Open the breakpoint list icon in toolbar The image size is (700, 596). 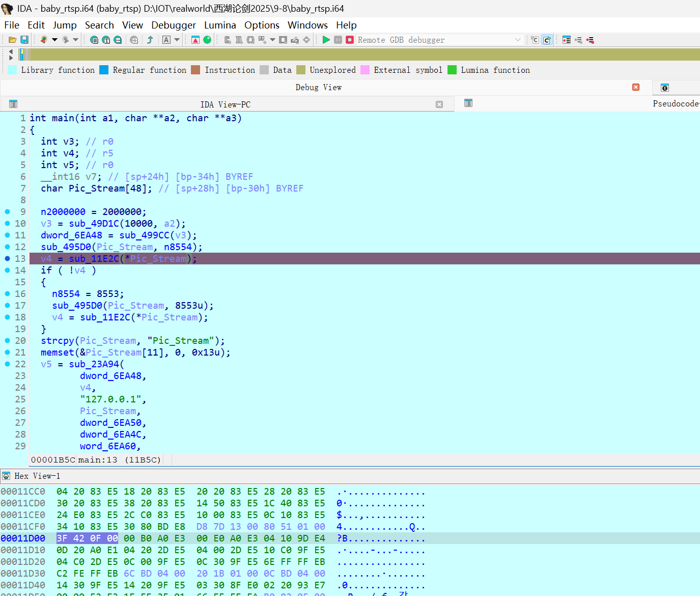pyautogui.click(x=567, y=40)
